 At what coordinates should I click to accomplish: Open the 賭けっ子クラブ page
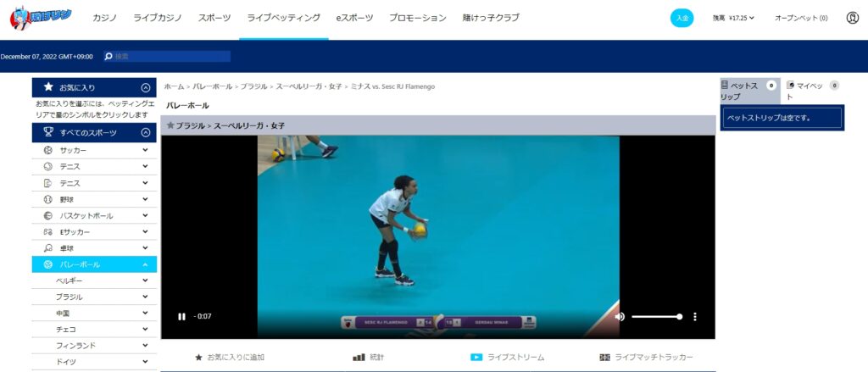point(491,18)
